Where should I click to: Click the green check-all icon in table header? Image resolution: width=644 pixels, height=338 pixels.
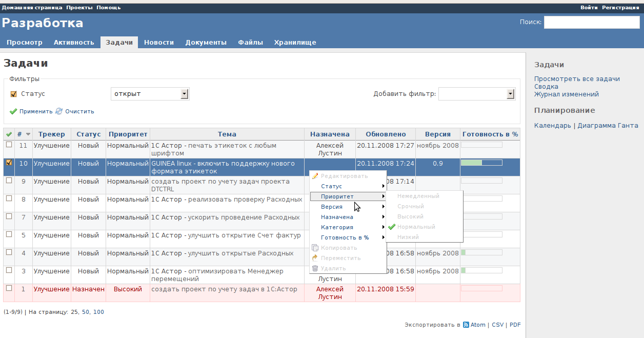point(9,134)
